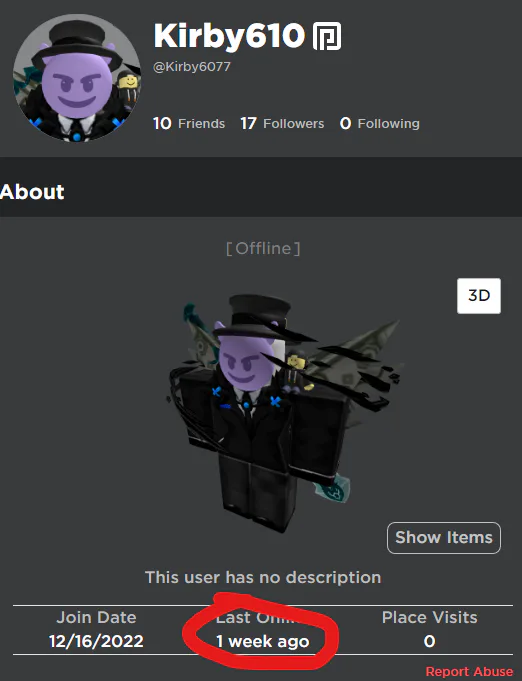Select the About section header

[x=32, y=192]
